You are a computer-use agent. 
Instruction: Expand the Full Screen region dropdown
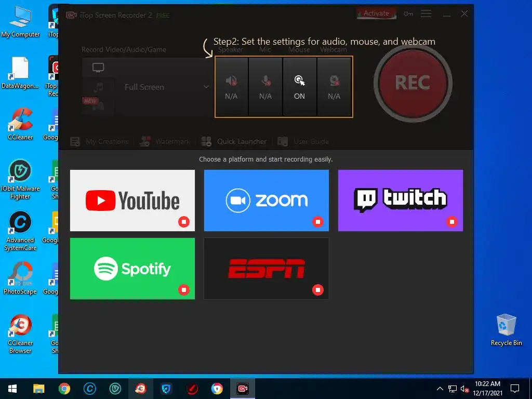(206, 87)
